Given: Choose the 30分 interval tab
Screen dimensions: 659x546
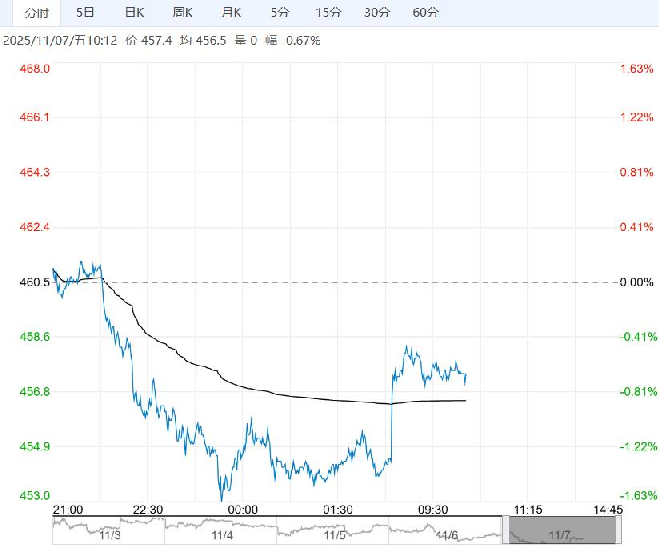Looking at the screenshot, I should click(x=377, y=13).
